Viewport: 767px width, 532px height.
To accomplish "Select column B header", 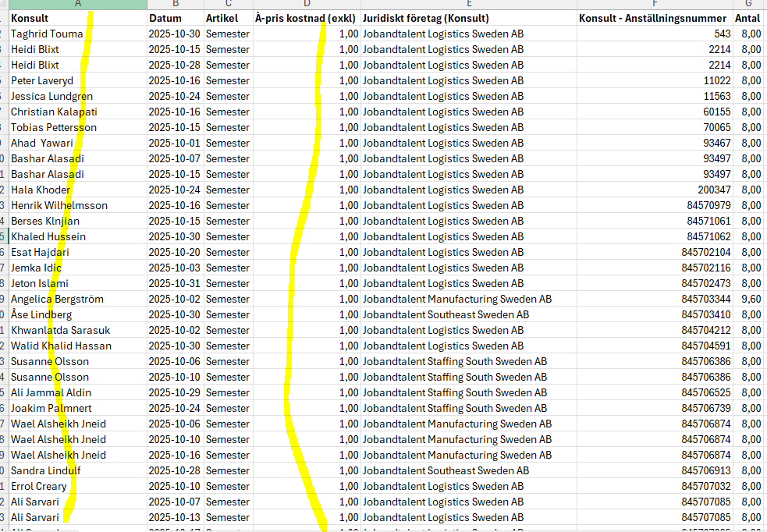I will pyautogui.click(x=175, y=5).
